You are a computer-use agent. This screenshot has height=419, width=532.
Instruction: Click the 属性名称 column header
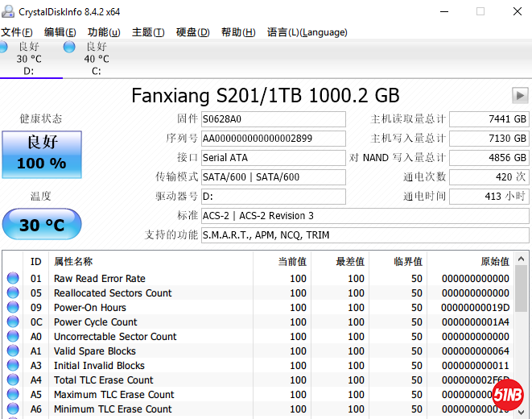pos(72,261)
